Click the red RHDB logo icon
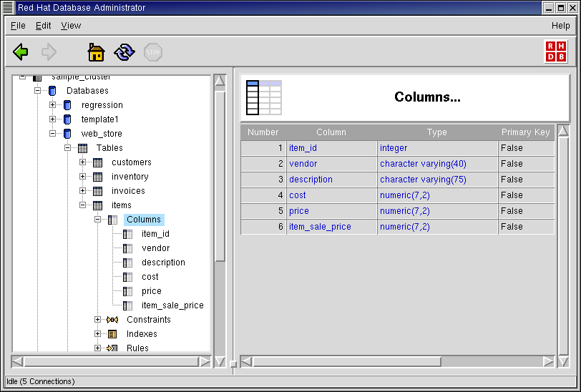Screen dimensions: 581x392 click(x=556, y=52)
